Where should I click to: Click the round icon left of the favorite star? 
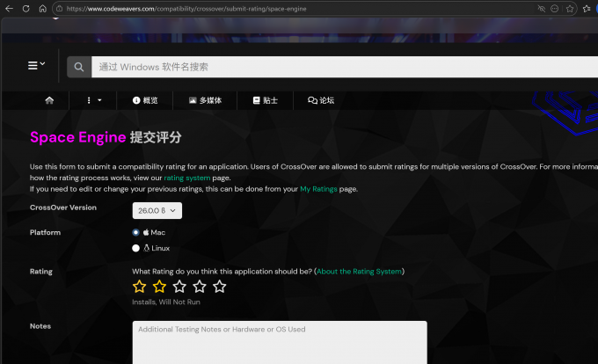(x=555, y=9)
